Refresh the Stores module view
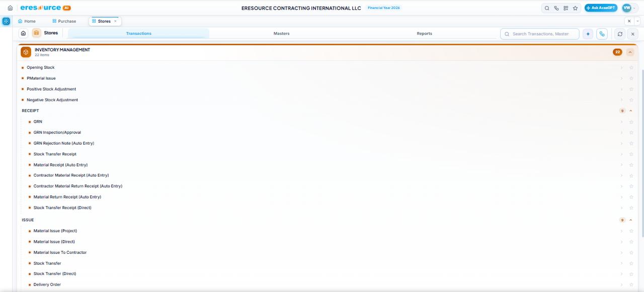Viewport: 644px width, 292px height. (621, 34)
